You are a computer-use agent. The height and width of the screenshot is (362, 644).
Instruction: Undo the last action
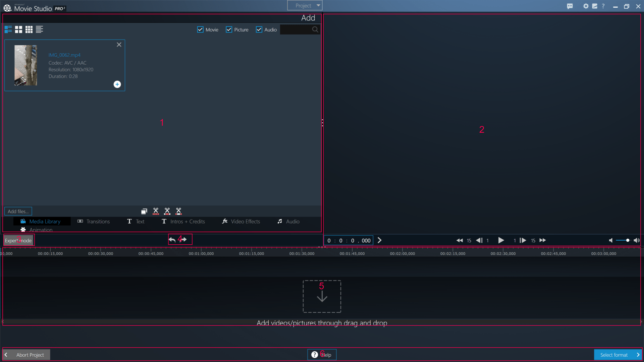tap(172, 240)
